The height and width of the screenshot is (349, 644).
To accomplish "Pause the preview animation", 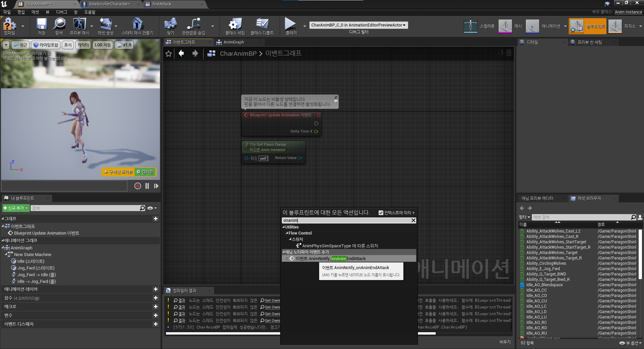I will point(147,186).
